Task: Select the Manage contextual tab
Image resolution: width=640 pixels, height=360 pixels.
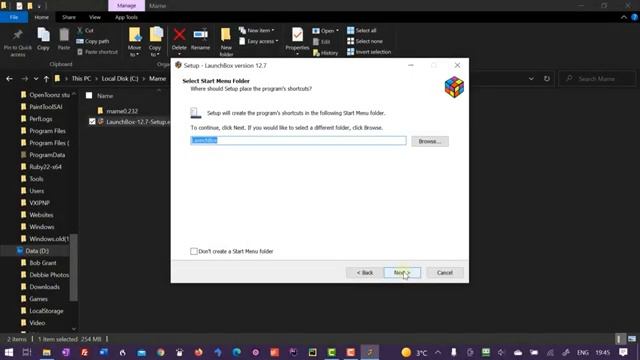Action: point(127,6)
